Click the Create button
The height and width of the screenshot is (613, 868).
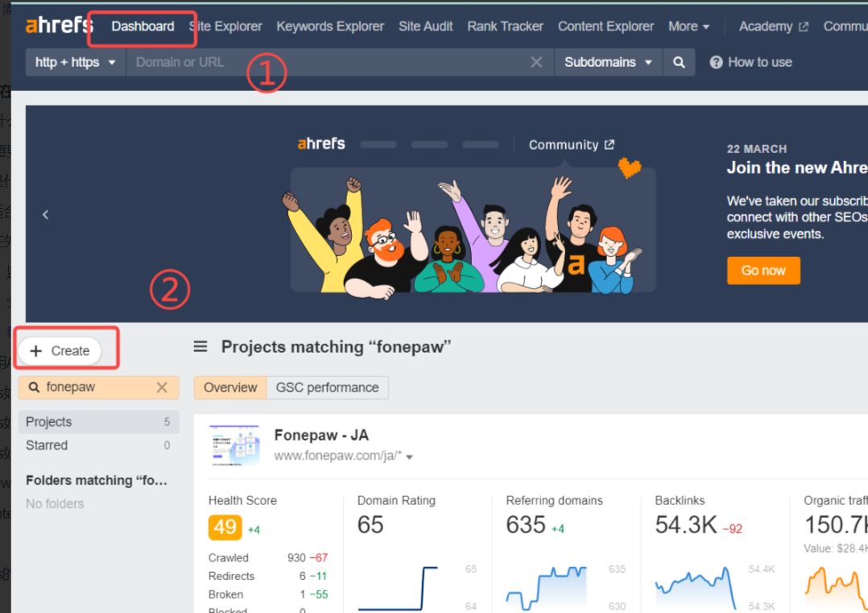(x=60, y=350)
